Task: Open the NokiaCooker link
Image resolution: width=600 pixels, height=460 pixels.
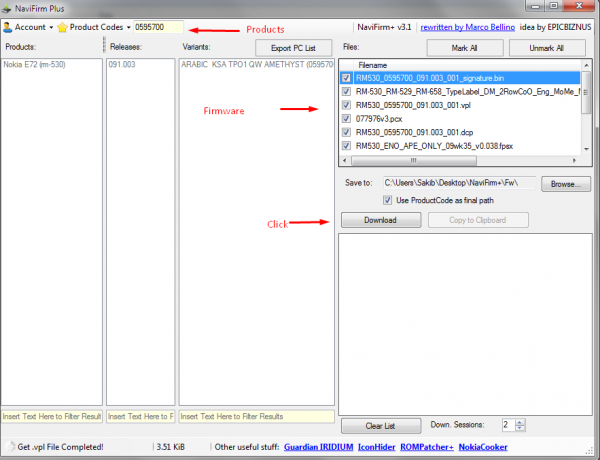Action: [x=483, y=447]
